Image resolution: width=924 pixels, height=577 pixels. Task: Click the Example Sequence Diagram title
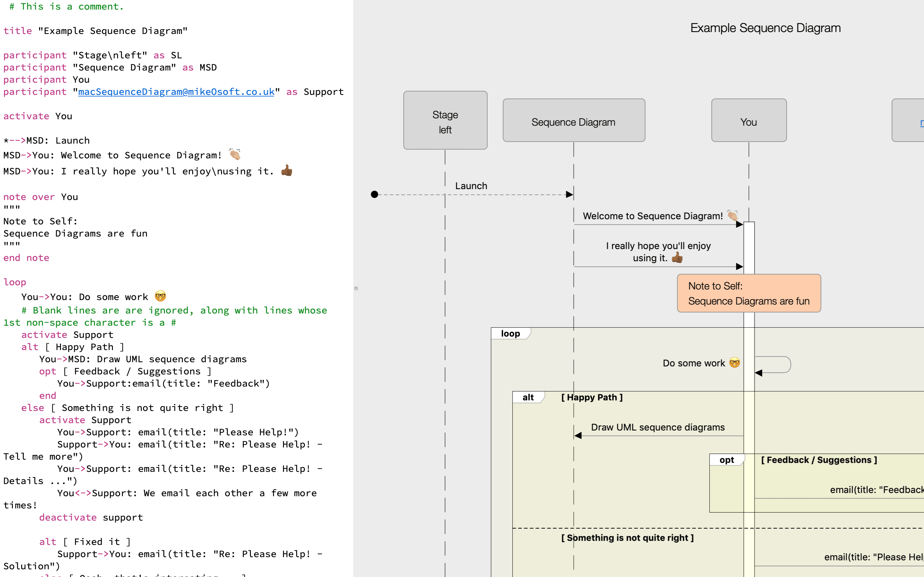click(x=765, y=28)
